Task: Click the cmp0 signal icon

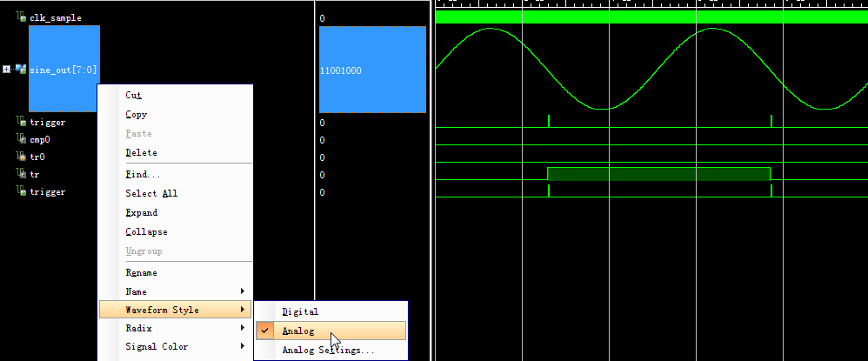Action: click(22, 139)
